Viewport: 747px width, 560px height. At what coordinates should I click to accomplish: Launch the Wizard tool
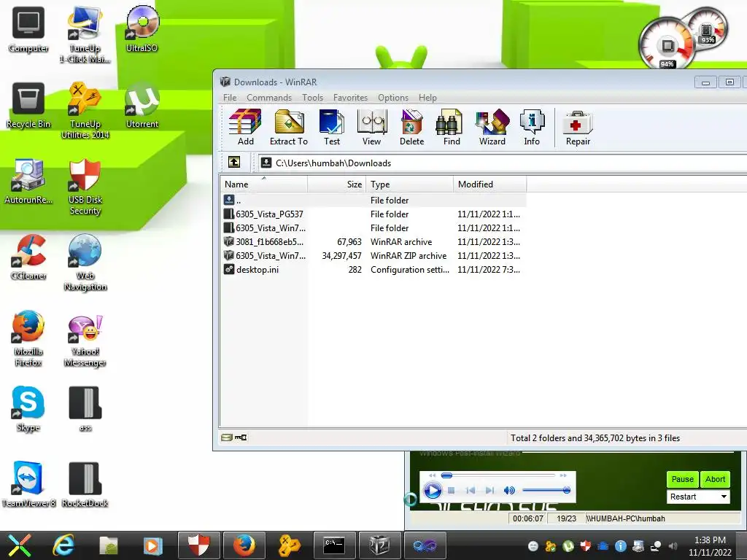[x=492, y=127]
